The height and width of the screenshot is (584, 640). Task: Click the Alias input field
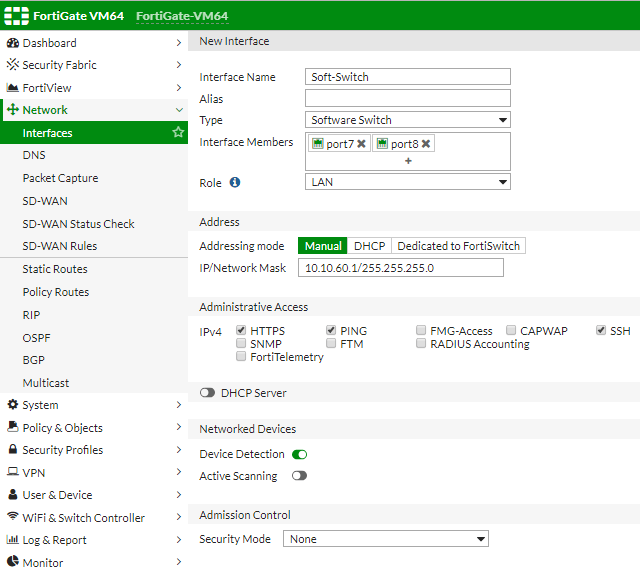click(408, 98)
